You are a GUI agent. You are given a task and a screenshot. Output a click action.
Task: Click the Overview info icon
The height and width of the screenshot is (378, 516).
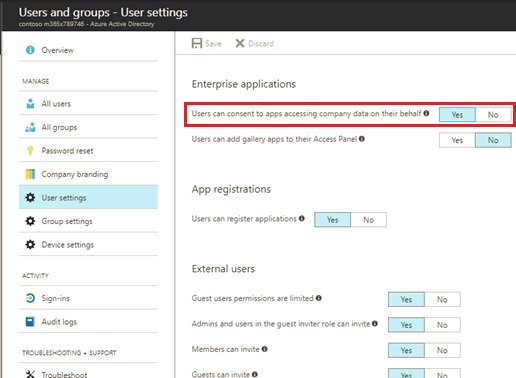point(30,50)
